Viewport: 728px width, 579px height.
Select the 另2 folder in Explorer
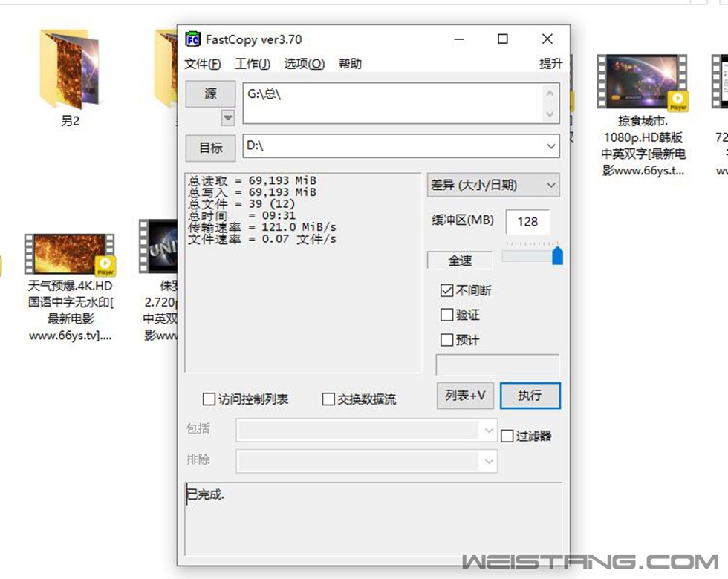70,79
